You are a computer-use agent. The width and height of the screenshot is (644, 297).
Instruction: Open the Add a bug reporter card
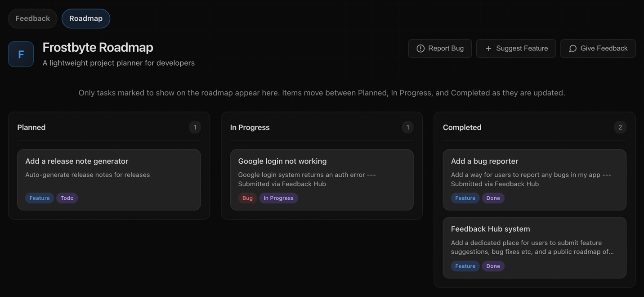(534, 180)
